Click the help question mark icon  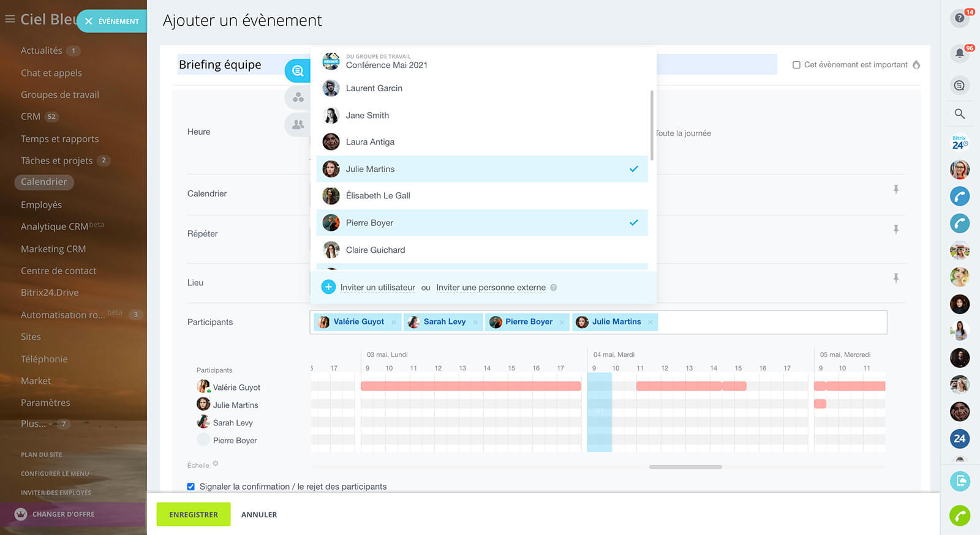click(959, 18)
